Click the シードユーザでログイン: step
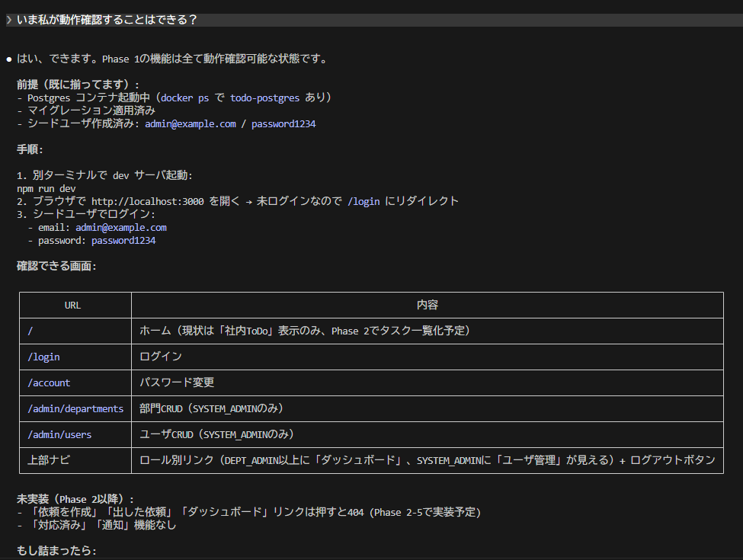 (x=86, y=214)
